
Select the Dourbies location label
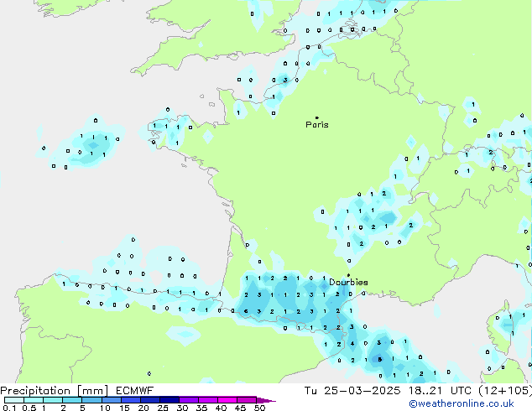click(x=348, y=282)
